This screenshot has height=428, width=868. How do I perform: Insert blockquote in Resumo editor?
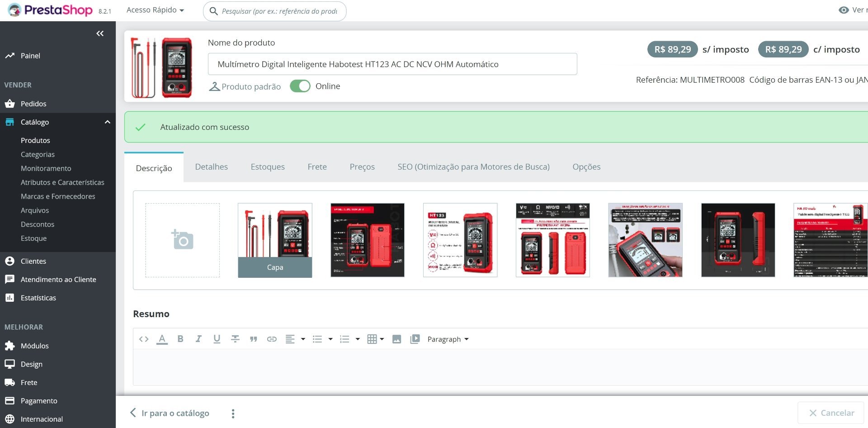pos(254,339)
